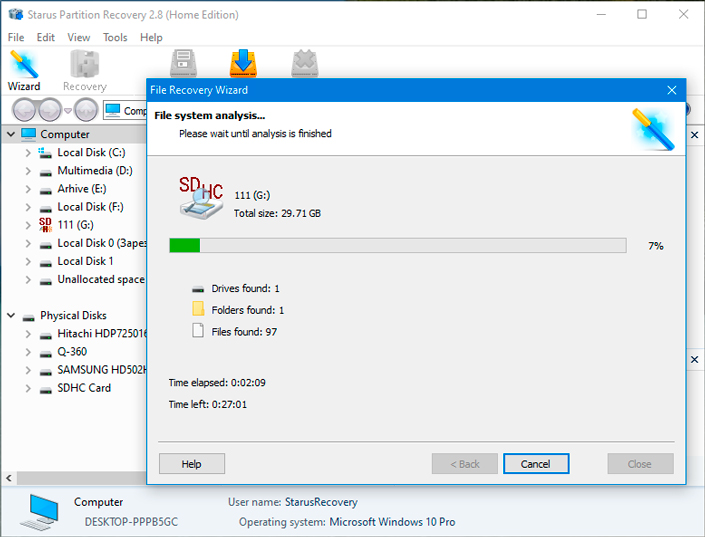
Task: Click the Files found document icon
Action: click(198, 331)
